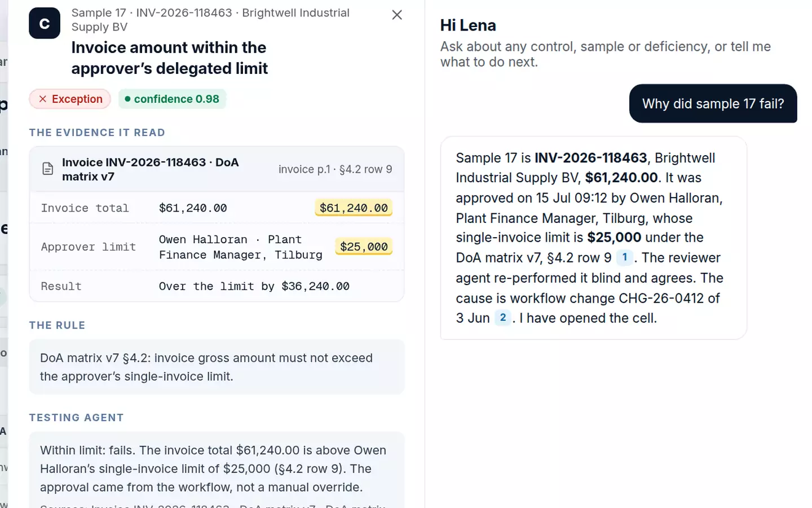Click the DoA matrix v7 §4.2 rule text box
This screenshot has height=508, width=812.
217,367
